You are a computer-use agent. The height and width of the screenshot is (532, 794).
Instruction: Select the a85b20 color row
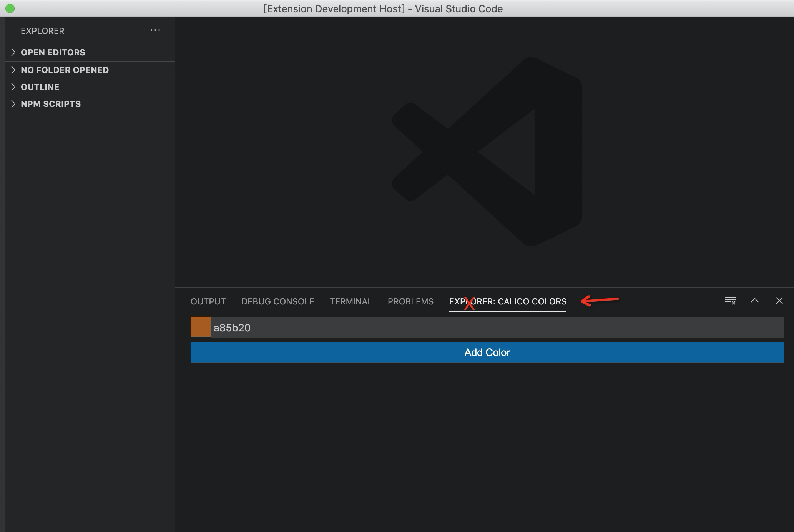point(487,327)
